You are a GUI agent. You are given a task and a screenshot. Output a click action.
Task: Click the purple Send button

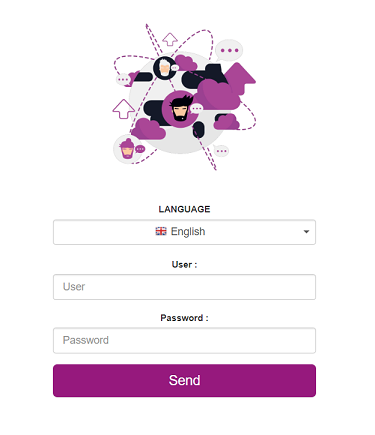click(184, 380)
